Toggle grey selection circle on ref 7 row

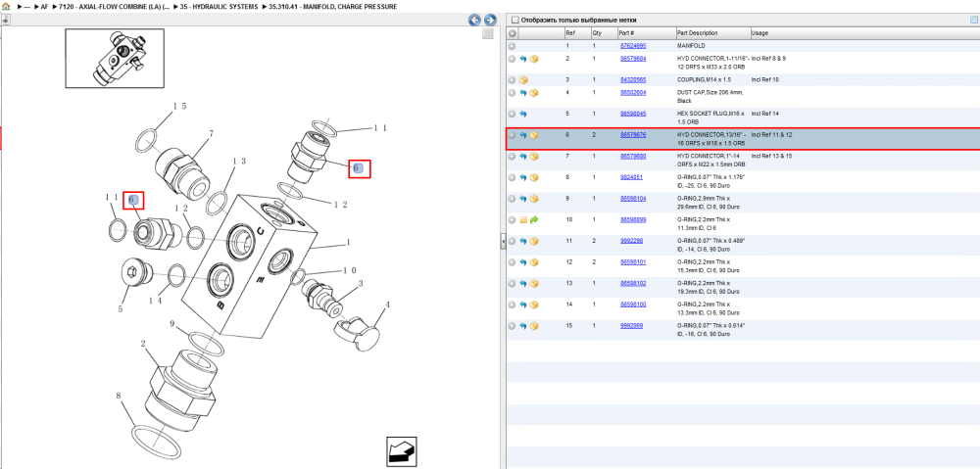pyautogui.click(x=512, y=156)
